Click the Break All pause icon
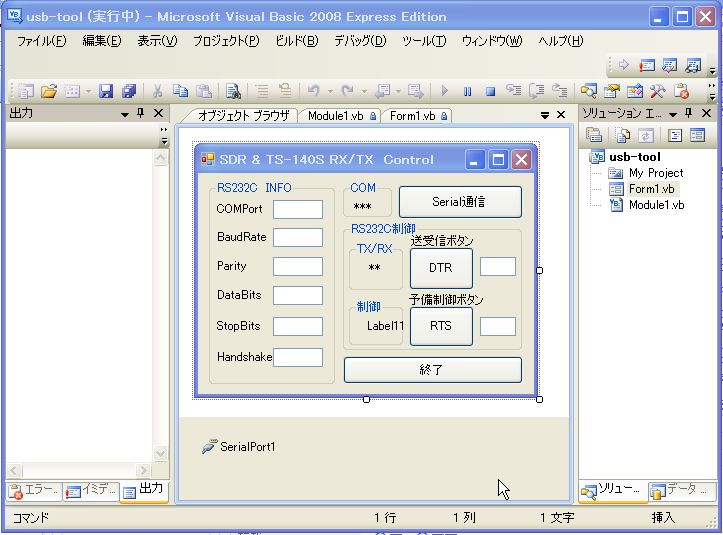Screen dimensions: 723x535 (x=467, y=91)
